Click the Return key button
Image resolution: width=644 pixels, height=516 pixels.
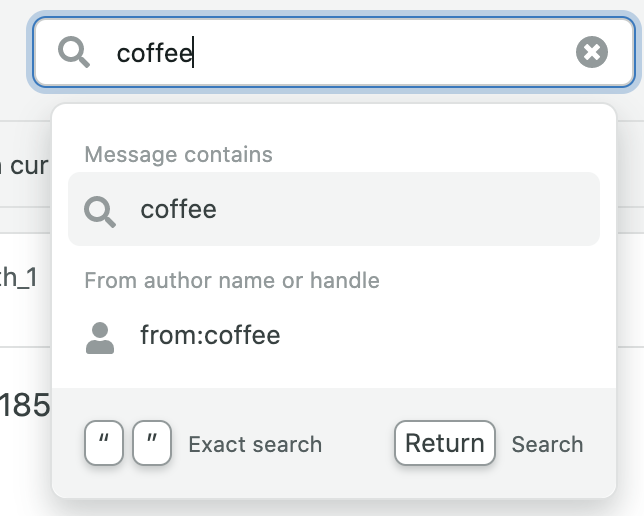[x=445, y=443]
